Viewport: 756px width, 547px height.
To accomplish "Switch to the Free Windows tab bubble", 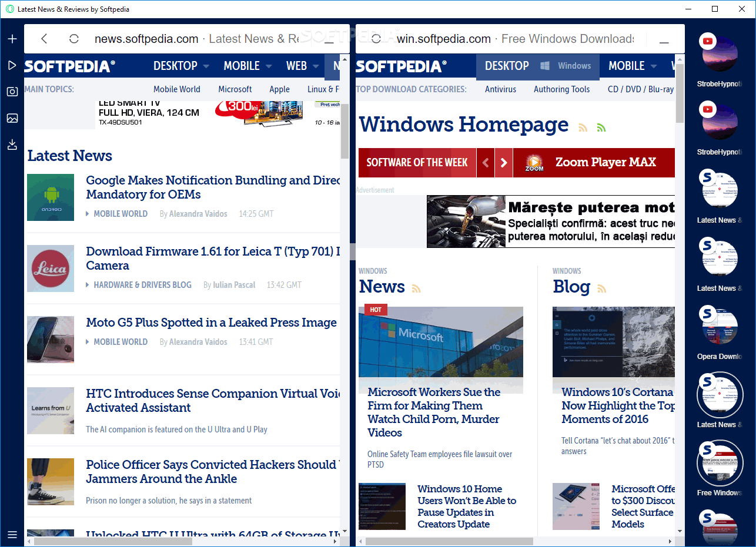I will point(720,462).
